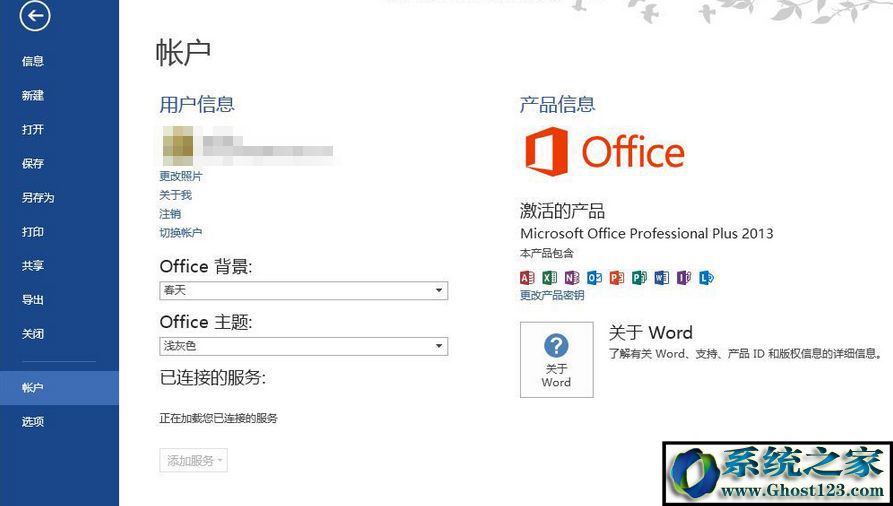Select 打开 in the backstage sidebar
893x506 pixels.
pyautogui.click(x=32, y=129)
